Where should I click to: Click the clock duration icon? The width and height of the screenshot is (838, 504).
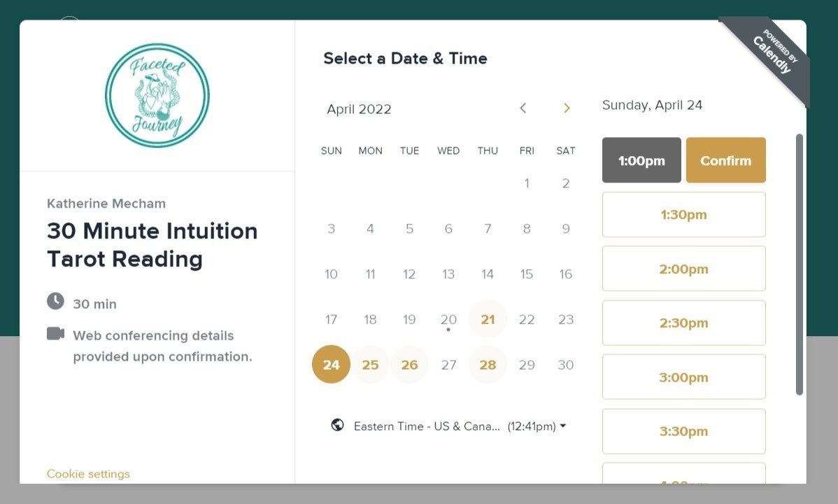coord(55,301)
